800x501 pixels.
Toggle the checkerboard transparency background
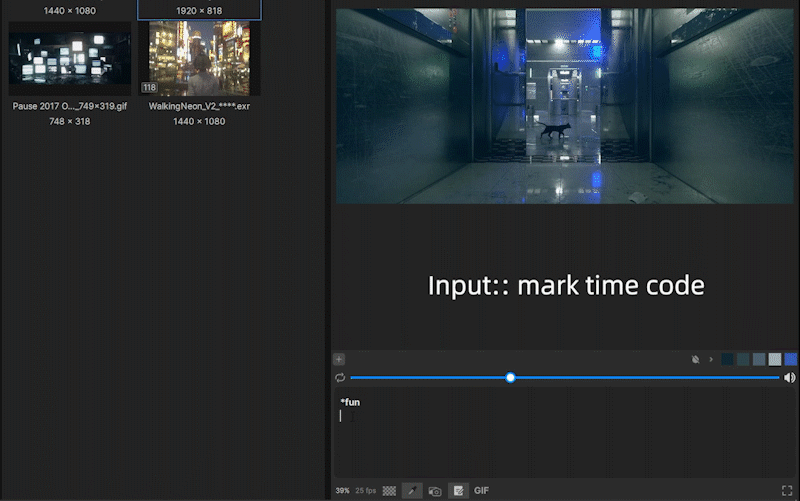click(x=389, y=490)
